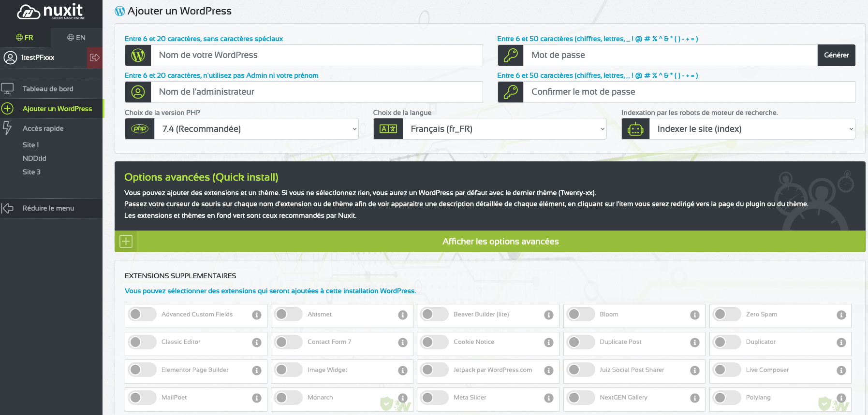The width and height of the screenshot is (868, 415).
Task: Enable the Bloom extension toggle
Action: [580, 315]
